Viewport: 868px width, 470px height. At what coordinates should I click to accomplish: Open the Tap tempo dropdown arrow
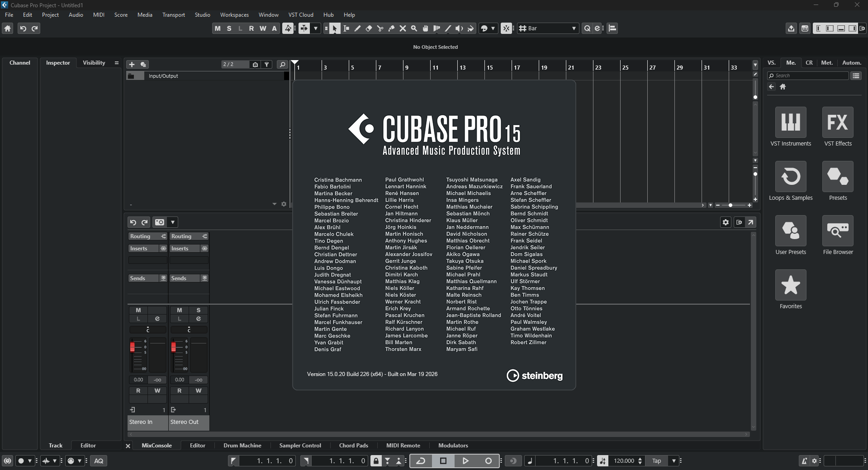pyautogui.click(x=674, y=461)
